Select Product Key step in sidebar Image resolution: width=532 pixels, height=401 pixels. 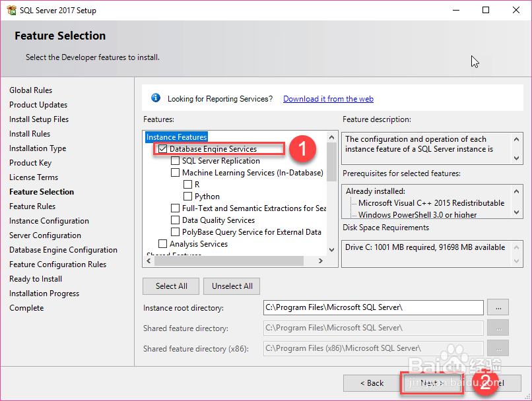(30, 163)
